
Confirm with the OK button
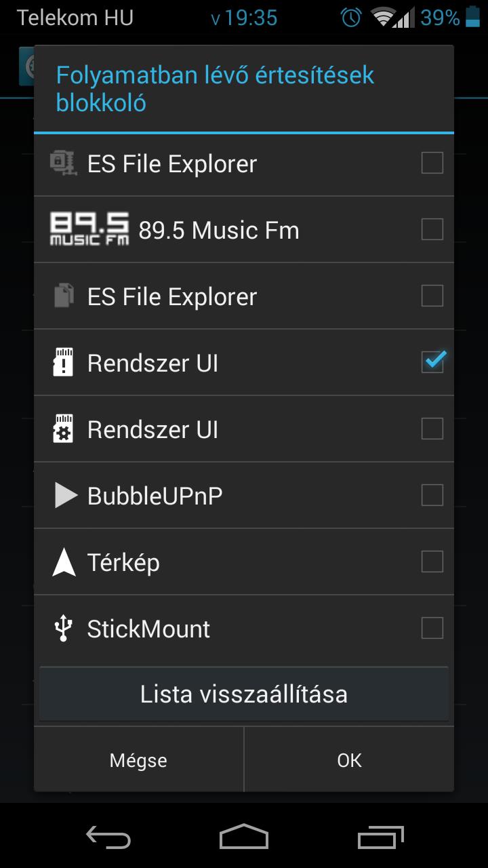(x=349, y=760)
